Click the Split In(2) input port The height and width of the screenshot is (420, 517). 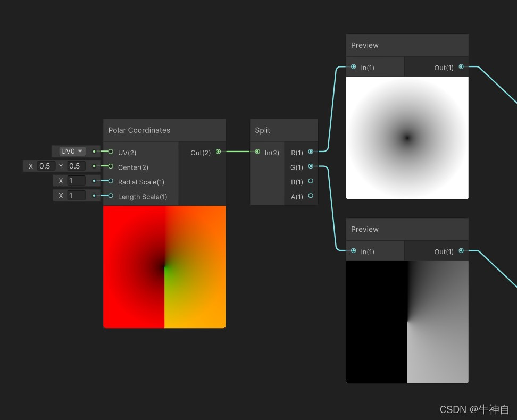click(257, 152)
